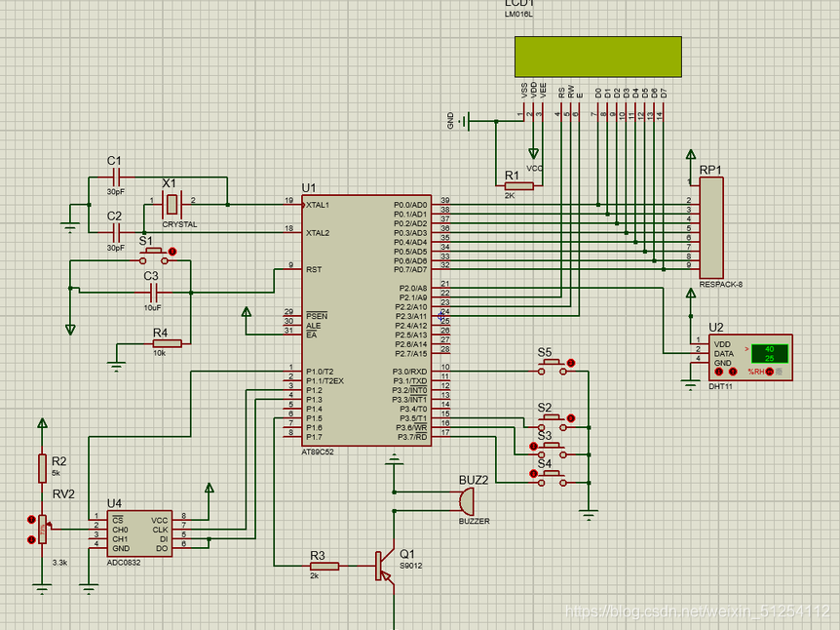This screenshot has height=630, width=840.
Task: Click the 3.3k value under RV2
Action: [x=59, y=563]
